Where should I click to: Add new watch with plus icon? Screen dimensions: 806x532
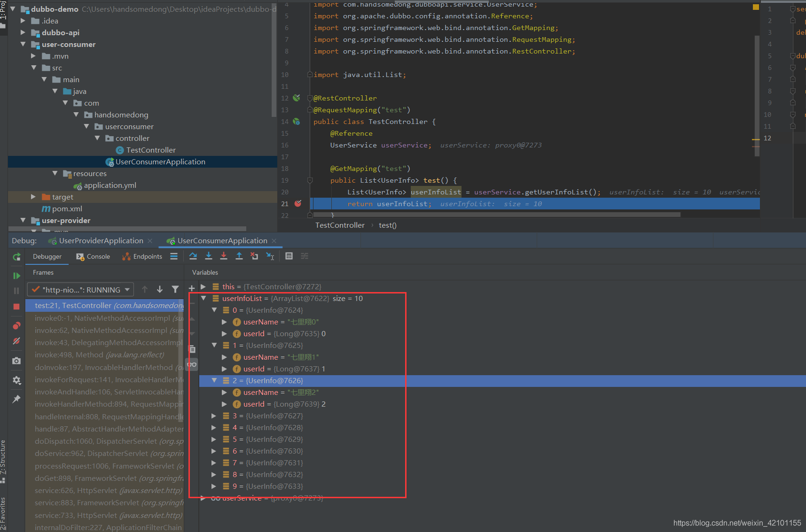pyautogui.click(x=192, y=288)
